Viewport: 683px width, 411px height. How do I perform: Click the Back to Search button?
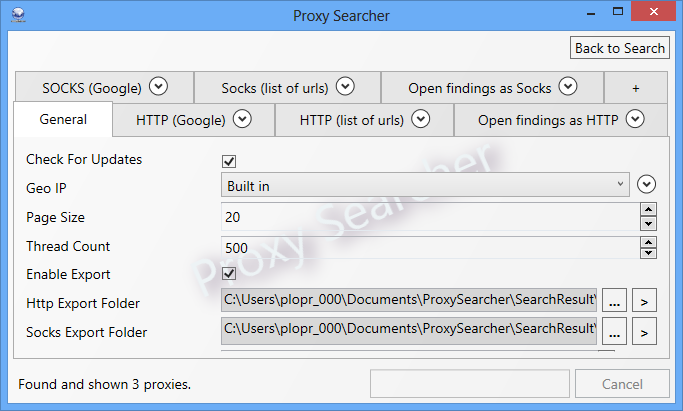coord(620,47)
